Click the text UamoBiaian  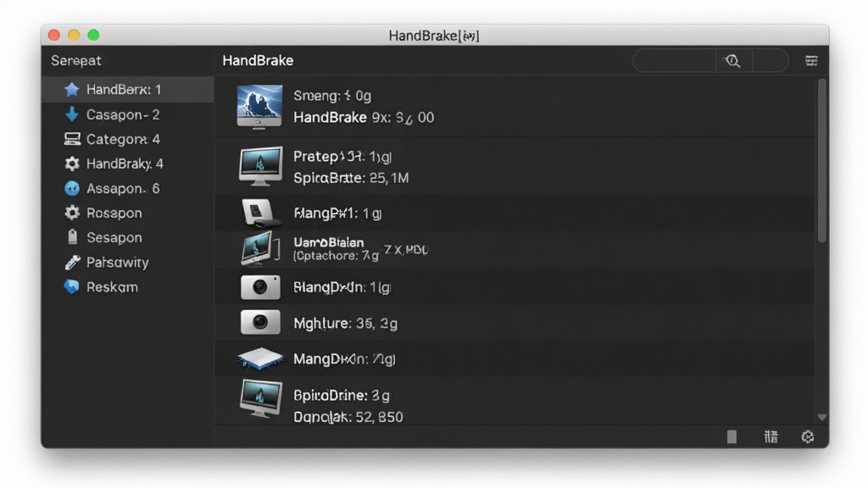[x=329, y=242]
